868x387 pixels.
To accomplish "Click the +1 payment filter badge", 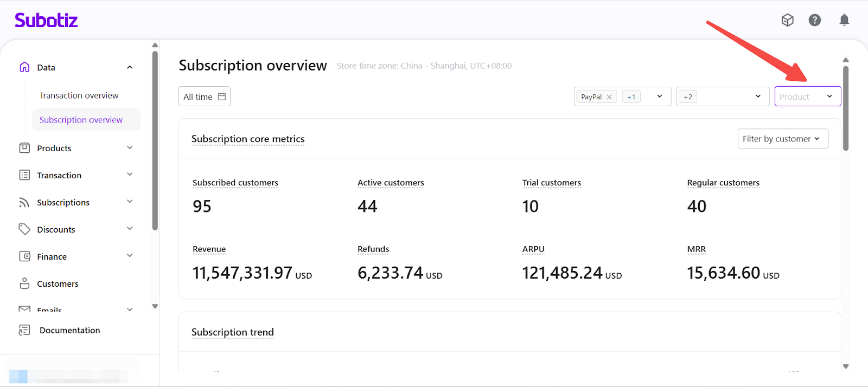I will 631,97.
